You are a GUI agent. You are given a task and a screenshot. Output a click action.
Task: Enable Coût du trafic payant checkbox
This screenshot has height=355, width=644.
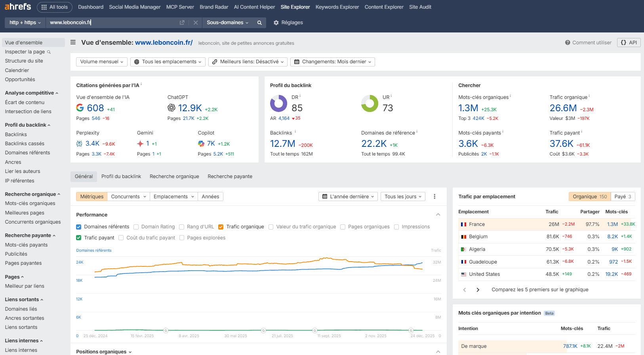[121, 238]
